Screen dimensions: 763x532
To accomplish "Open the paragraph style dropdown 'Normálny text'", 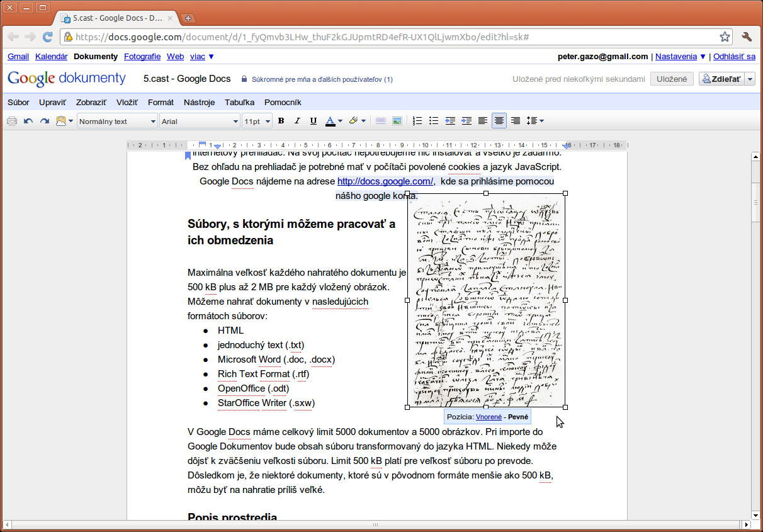I will 117,122.
